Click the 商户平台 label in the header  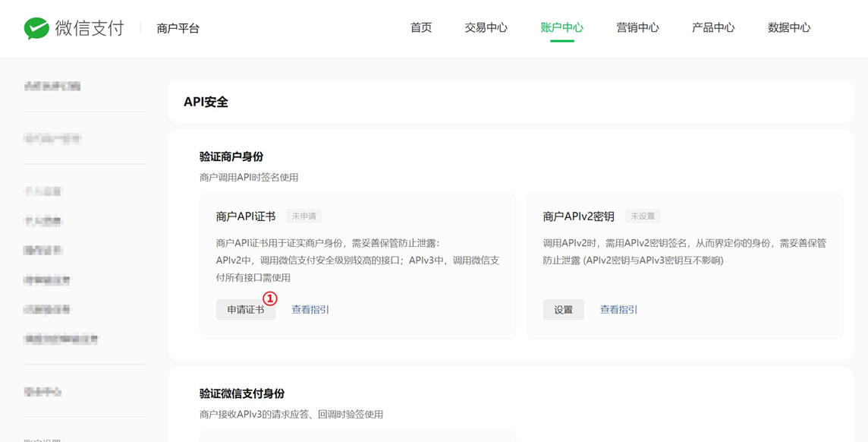pyautogui.click(x=178, y=29)
